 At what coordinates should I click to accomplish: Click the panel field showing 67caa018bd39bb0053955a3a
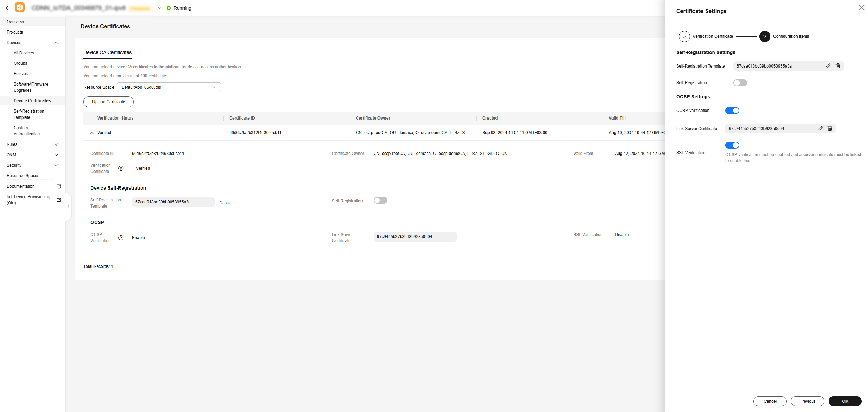[788, 66]
